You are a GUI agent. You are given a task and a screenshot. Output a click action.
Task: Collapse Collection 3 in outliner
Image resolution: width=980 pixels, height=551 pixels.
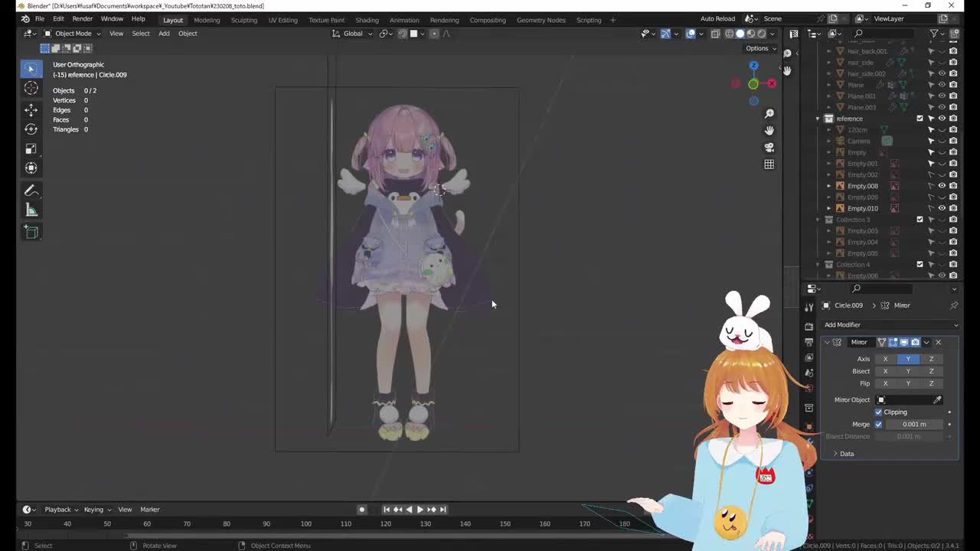818,220
